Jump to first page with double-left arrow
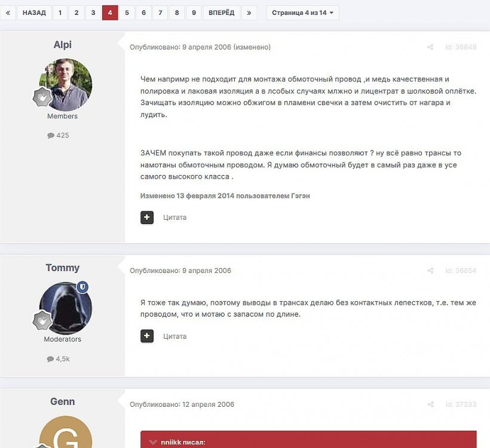 point(7,13)
